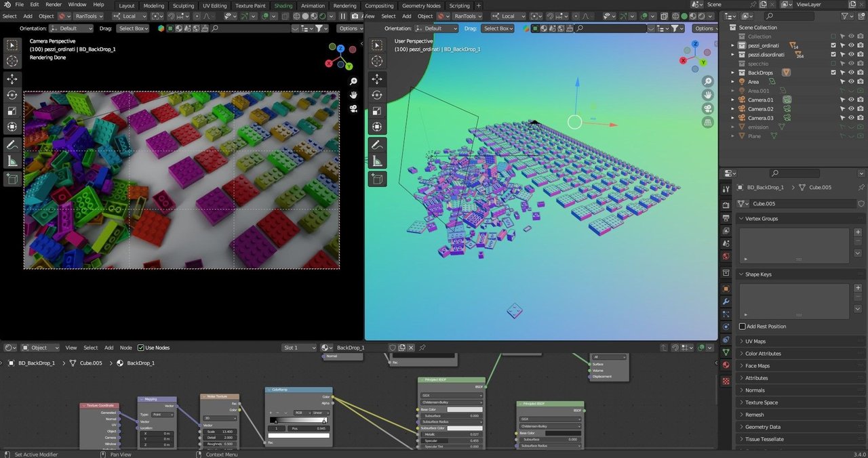Expand the BackDrops collection tree
868x458 pixels.
tap(732, 72)
